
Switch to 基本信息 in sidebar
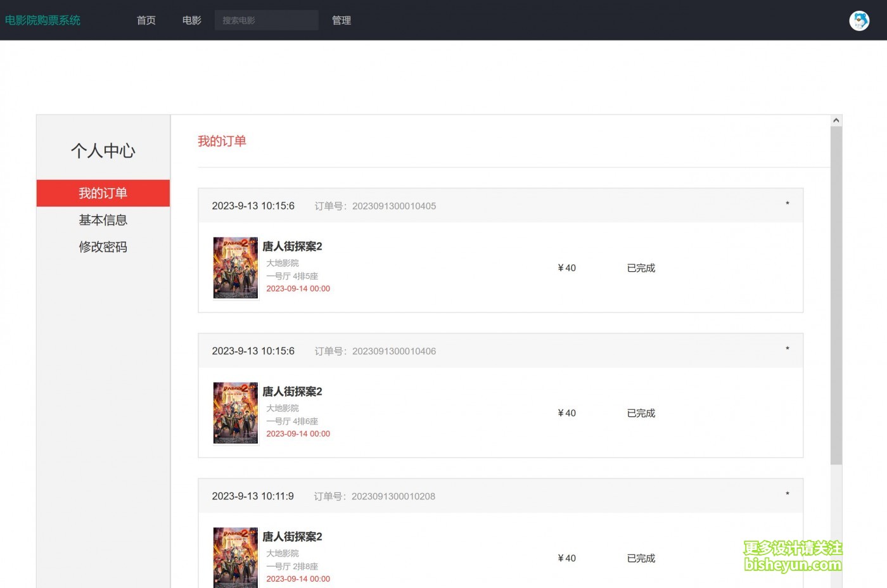(103, 220)
